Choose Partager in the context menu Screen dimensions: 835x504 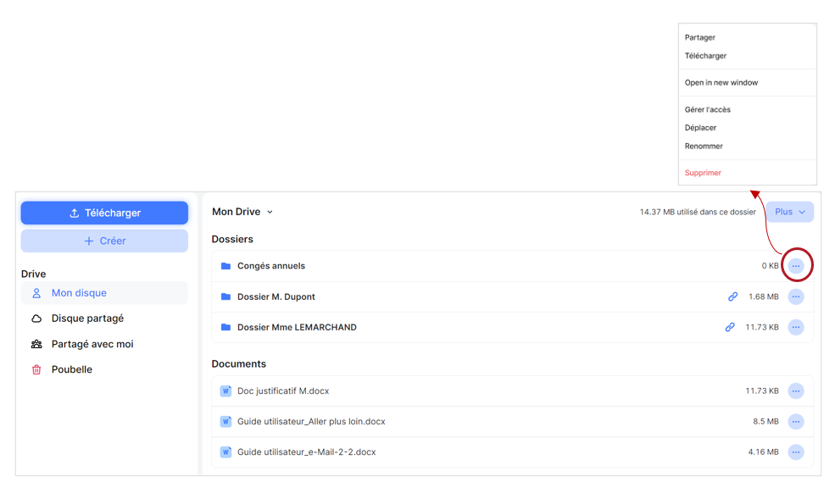(699, 37)
